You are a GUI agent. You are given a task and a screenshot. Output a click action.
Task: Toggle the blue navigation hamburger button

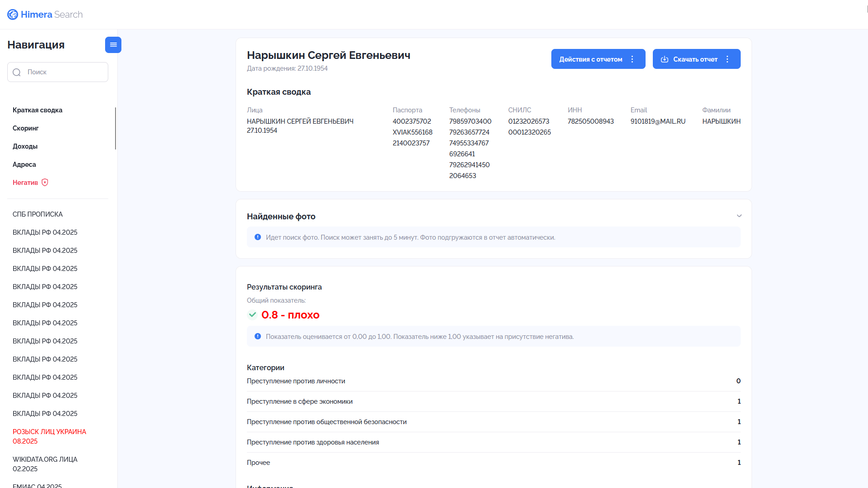pyautogui.click(x=113, y=45)
